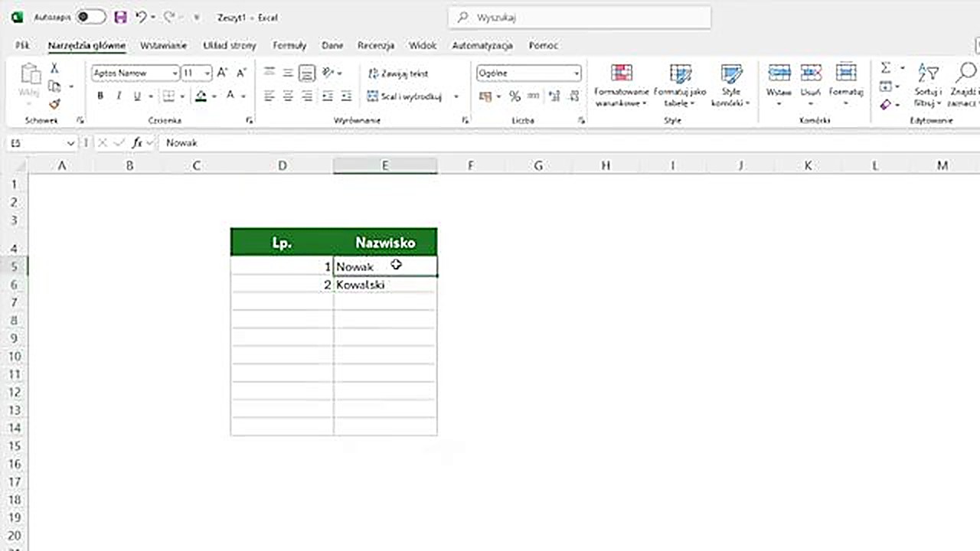Click the Save floppy disk icon
980x551 pixels.
pyautogui.click(x=120, y=17)
